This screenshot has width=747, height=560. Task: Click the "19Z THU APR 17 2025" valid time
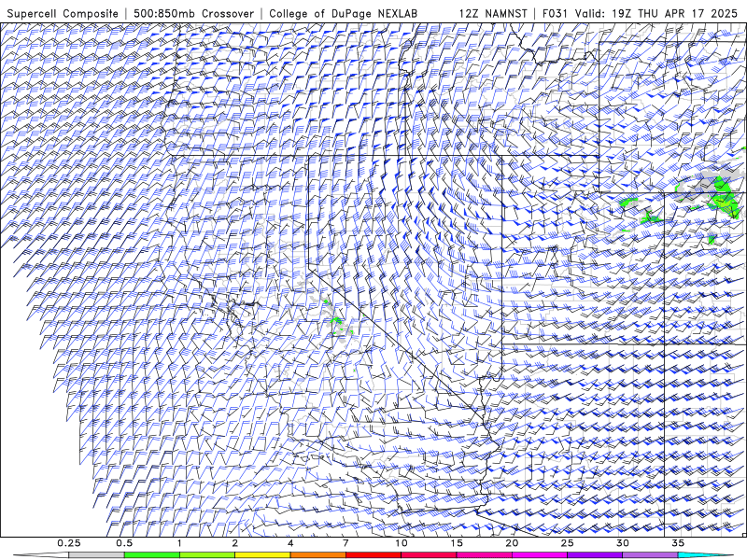[x=674, y=13]
